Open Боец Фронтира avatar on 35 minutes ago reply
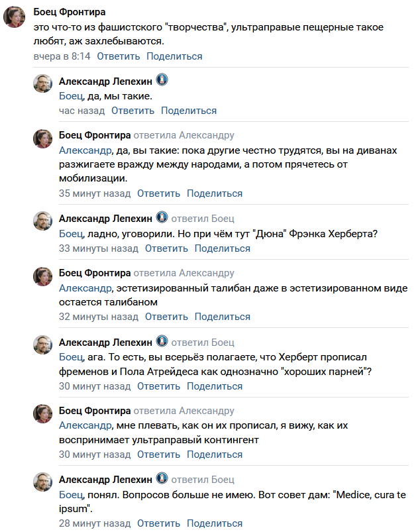The image size is (420, 532). point(43,138)
